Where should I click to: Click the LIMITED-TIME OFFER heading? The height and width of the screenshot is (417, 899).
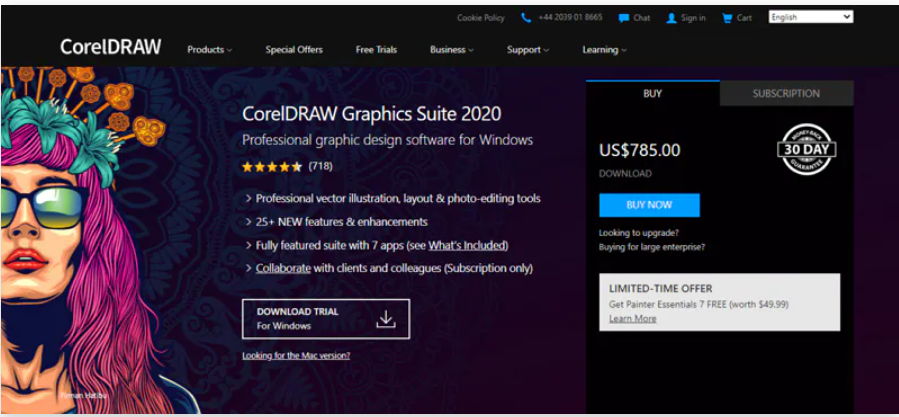(660, 289)
